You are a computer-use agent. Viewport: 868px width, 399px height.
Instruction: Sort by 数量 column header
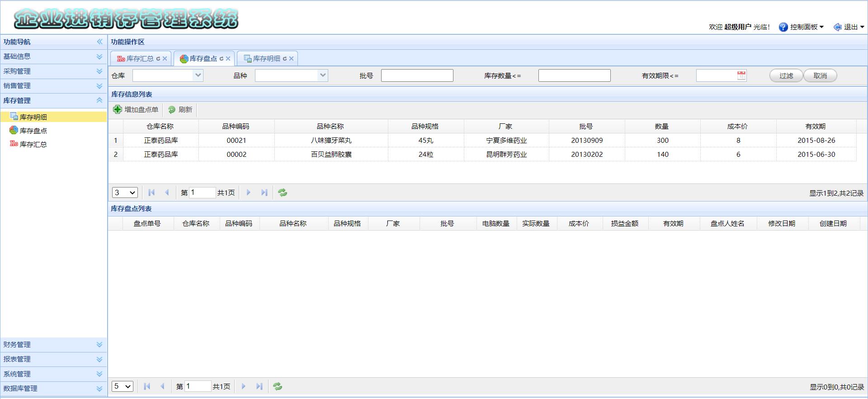tap(662, 127)
